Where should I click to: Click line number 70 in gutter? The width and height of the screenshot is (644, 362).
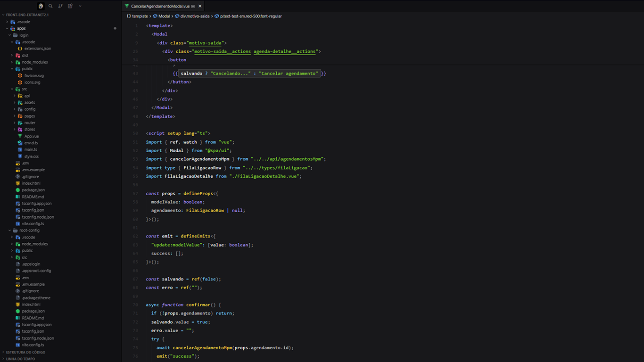click(136, 305)
